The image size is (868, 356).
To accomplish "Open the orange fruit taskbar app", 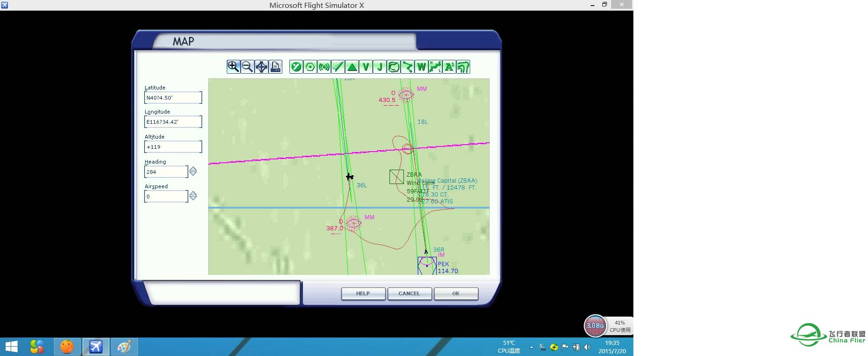I will click(x=67, y=347).
